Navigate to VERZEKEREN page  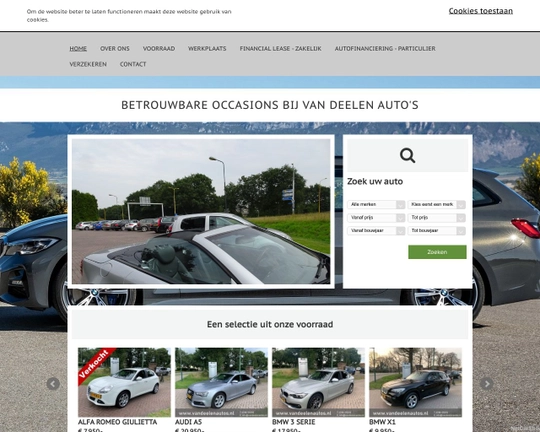point(88,64)
